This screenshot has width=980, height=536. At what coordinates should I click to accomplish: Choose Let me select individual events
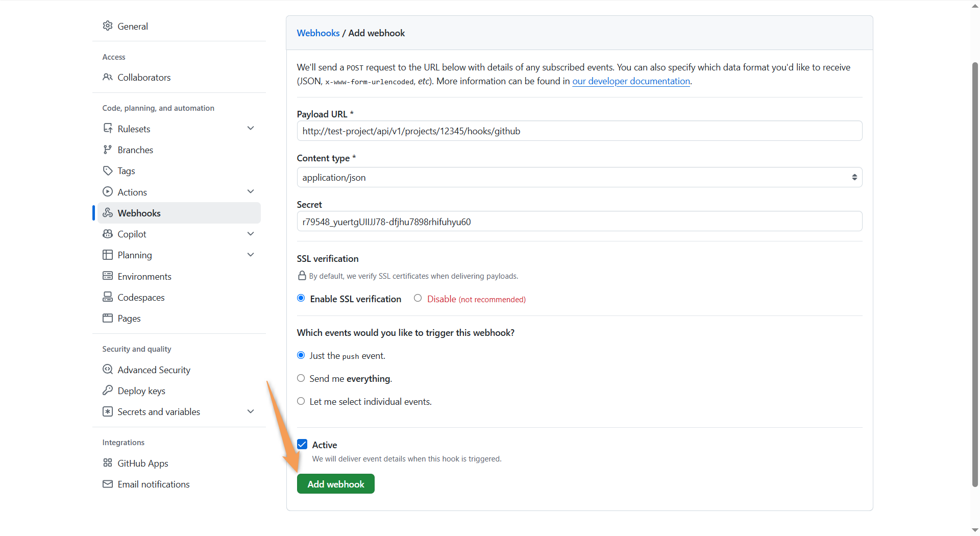[301, 401]
